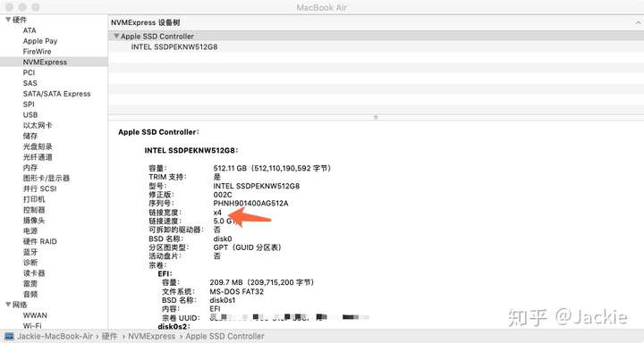Select 硬件 RAID in the sidebar

40,241
